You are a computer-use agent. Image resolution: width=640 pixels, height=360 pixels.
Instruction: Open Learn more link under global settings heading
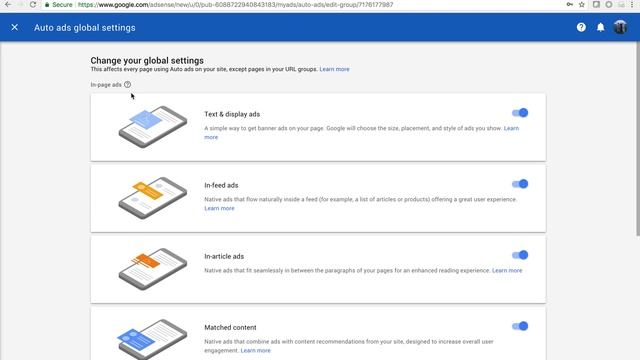[x=334, y=69]
